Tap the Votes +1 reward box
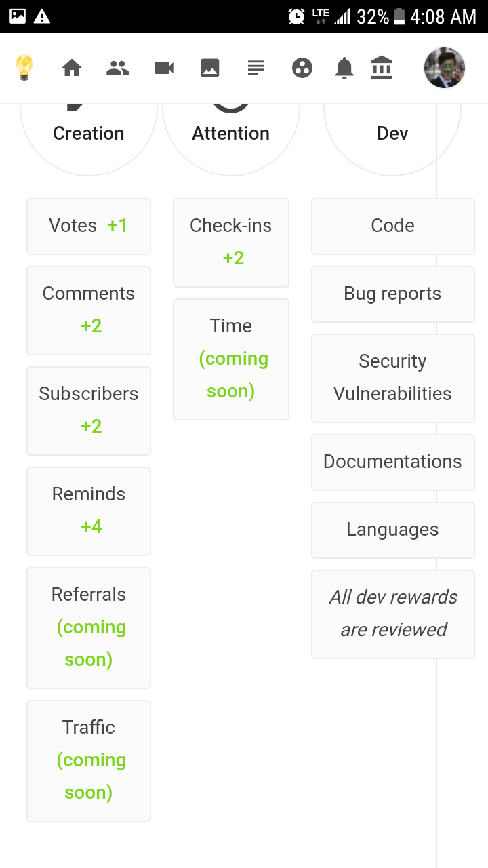 (89, 226)
